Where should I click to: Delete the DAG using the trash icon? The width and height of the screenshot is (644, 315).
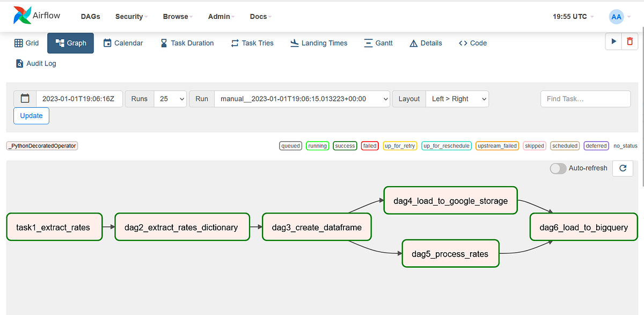click(629, 41)
